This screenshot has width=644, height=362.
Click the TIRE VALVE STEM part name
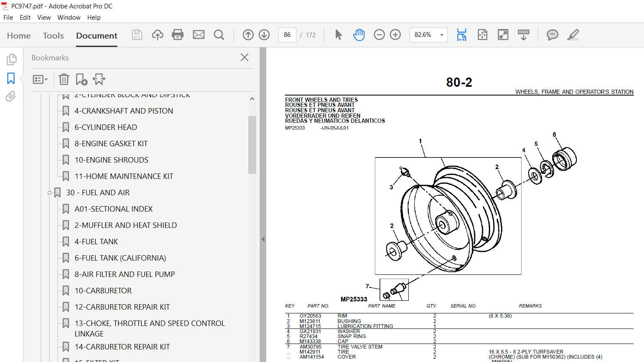(360, 347)
